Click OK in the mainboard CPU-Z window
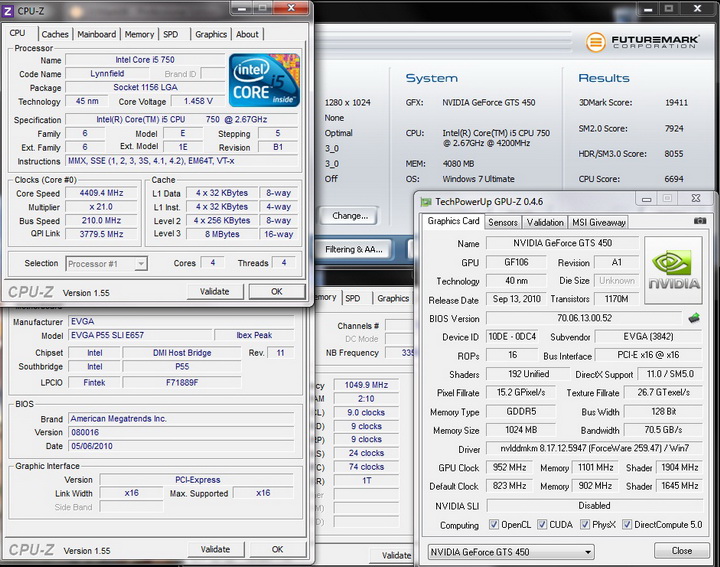This screenshot has height=567, width=720. (277, 550)
